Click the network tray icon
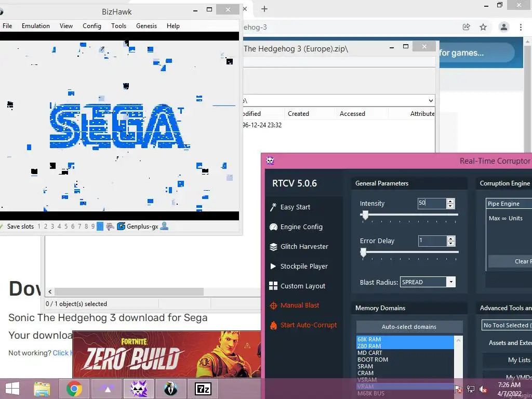Image resolution: width=532 pixels, height=399 pixels. pyautogui.click(x=471, y=389)
